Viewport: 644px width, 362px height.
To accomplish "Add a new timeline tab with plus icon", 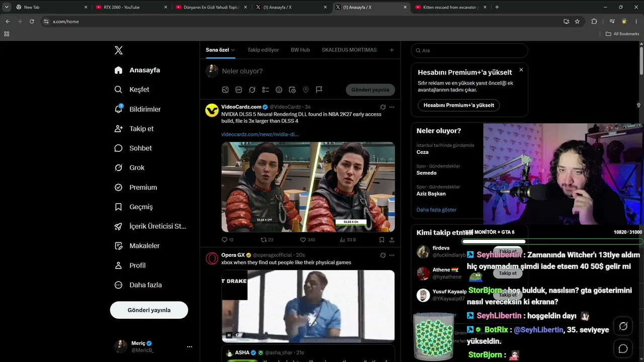I will point(392,50).
